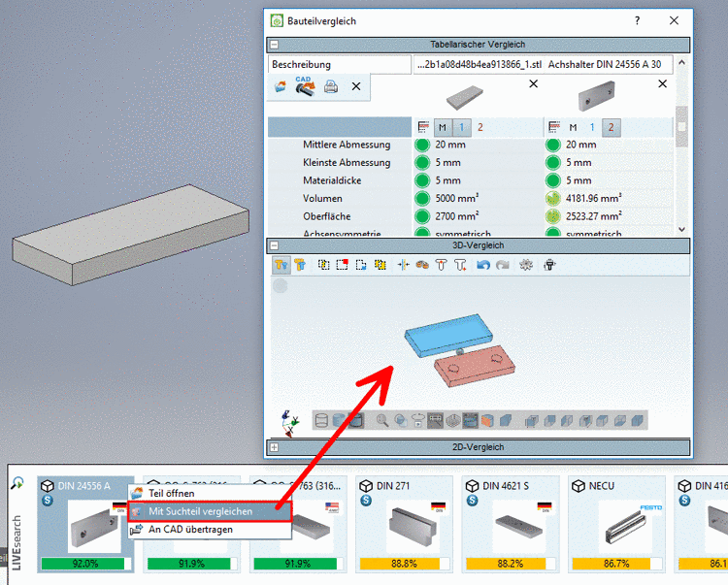Select shaded cylinder display mode
Viewport: 728px width, 585px height.
pos(355,420)
